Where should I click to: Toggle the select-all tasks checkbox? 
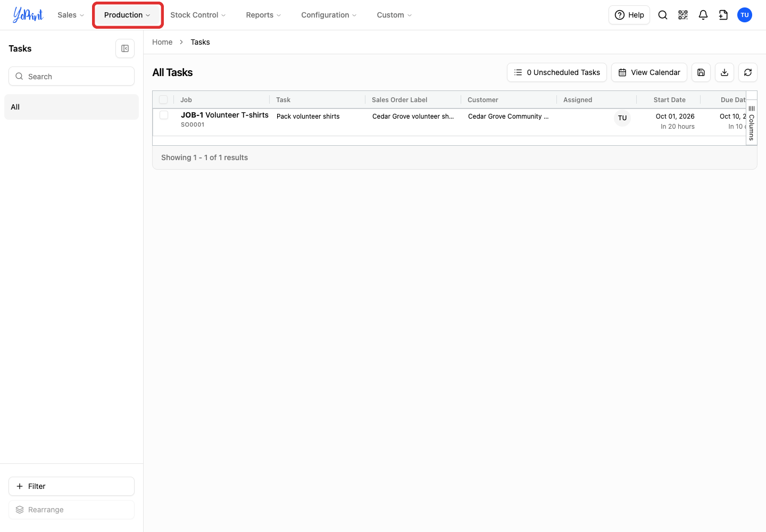click(x=163, y=99)
